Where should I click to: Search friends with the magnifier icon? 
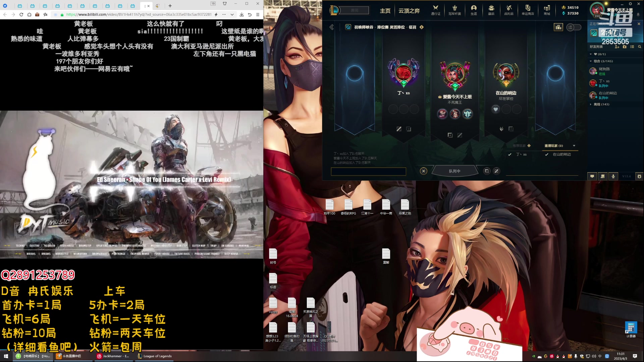click(640, 47)
